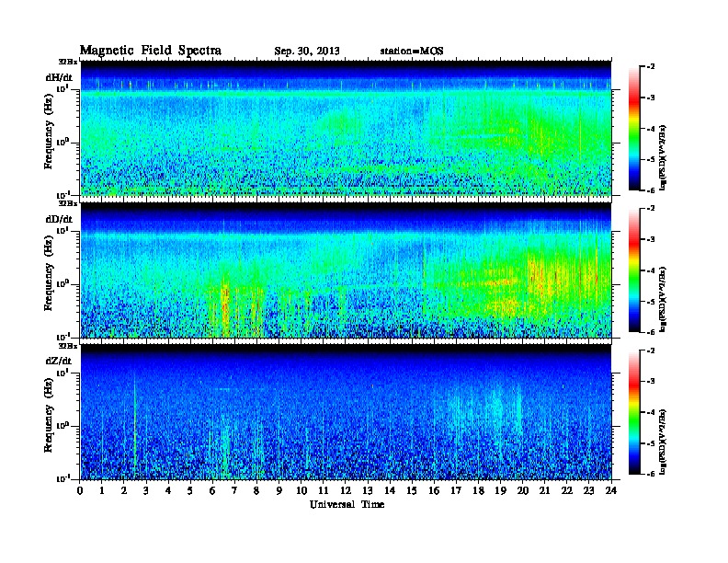Click hour 14 on the time axis

390,491
